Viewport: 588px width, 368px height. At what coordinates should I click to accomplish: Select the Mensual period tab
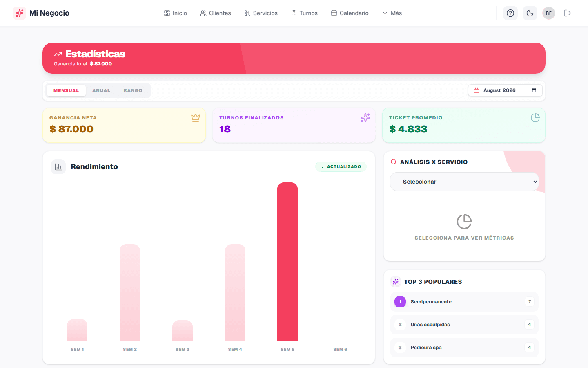tap(66, 90)
